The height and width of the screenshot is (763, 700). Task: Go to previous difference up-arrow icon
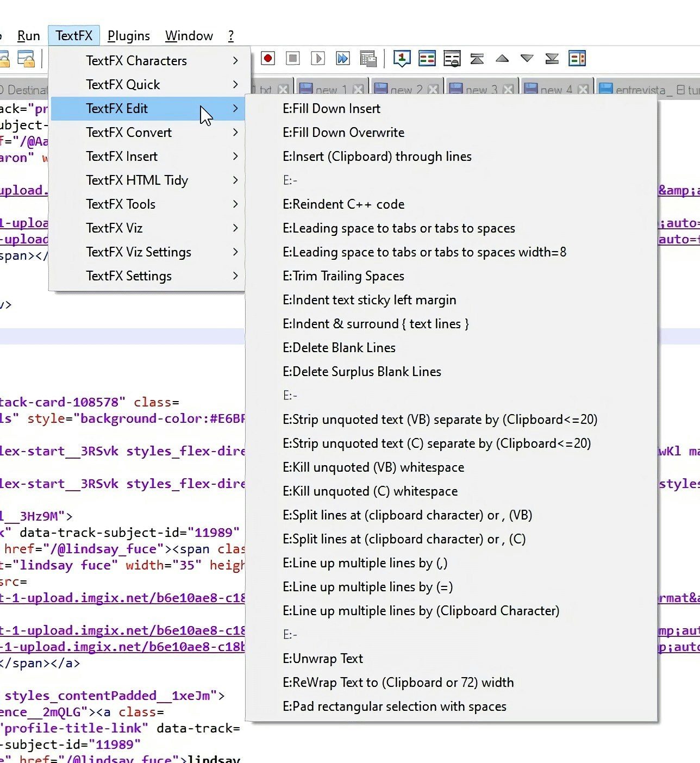(502, 58)
